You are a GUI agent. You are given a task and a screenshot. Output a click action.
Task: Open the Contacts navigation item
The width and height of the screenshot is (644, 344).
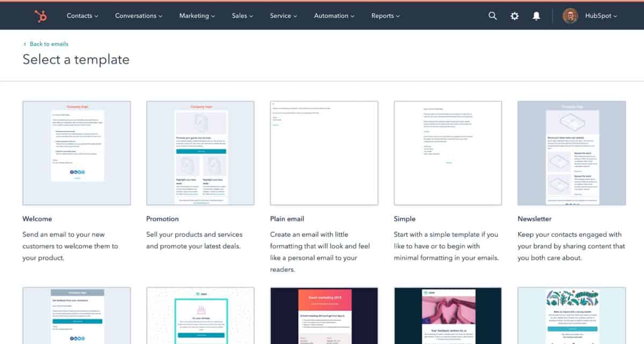[x=82, y=16]
